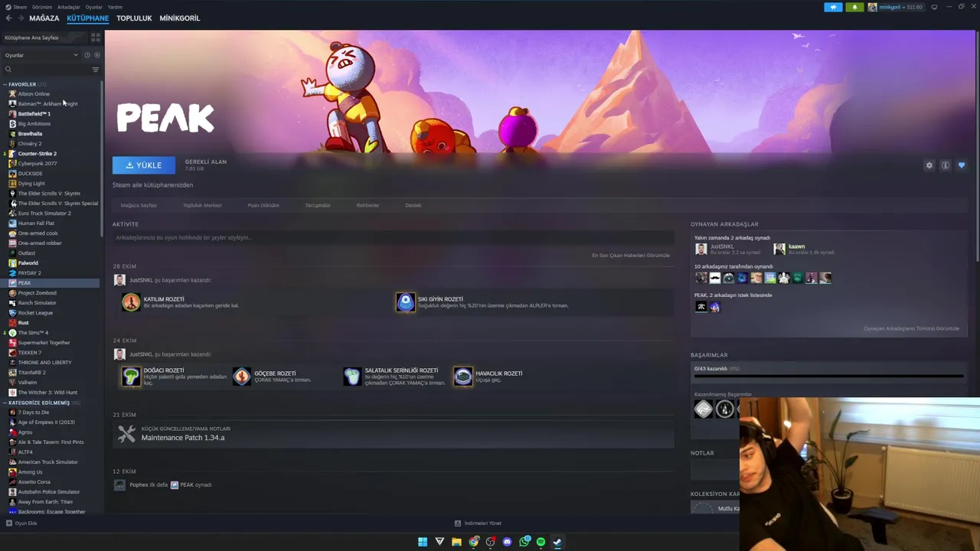Screen dimensions: 980x551
Task: Open SALATALIK SERİNLİĞİ ROZETİ icon
Action: pos(351,377)
